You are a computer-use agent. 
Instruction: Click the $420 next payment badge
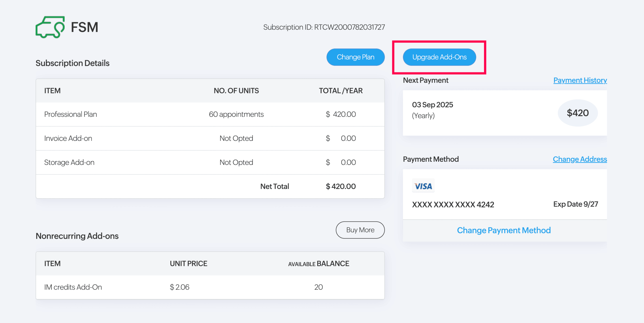click(x=577, y=113)
